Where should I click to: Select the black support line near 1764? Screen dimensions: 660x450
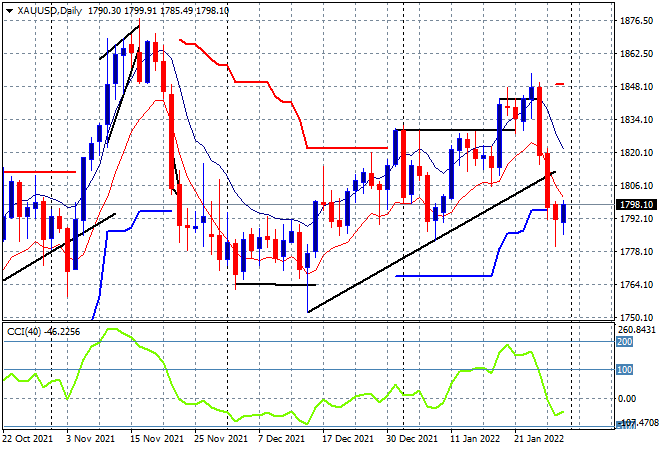click(x=276, y=285)
